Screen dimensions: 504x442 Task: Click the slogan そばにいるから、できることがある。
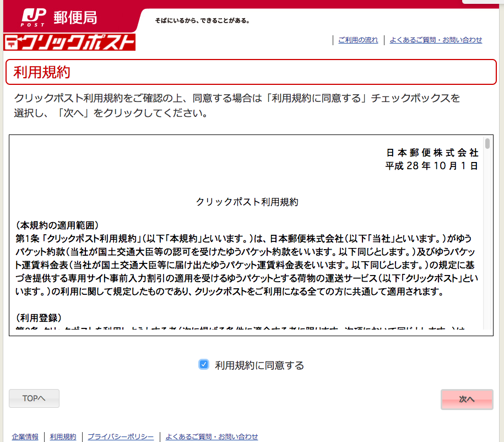click(203, 20)
